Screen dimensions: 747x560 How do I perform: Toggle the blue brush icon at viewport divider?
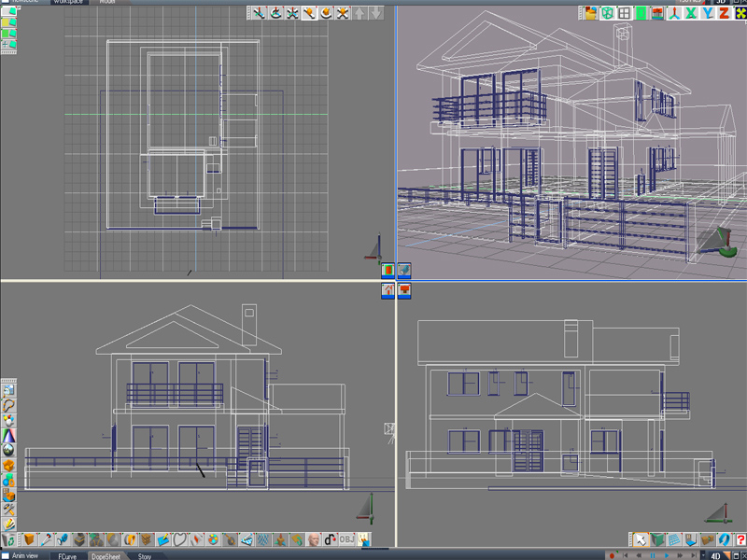coord(404,271)
